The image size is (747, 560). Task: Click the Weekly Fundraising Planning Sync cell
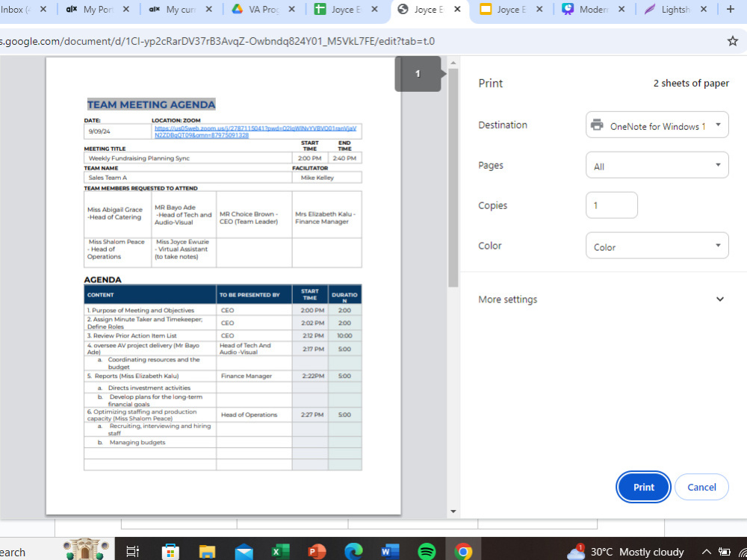pyautogui.click(x=187, y=158)
